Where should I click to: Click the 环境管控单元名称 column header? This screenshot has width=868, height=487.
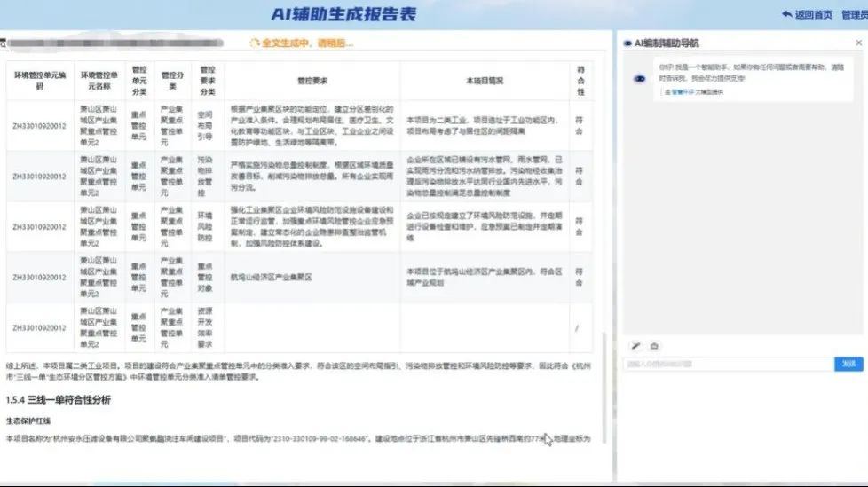point(99,81)
